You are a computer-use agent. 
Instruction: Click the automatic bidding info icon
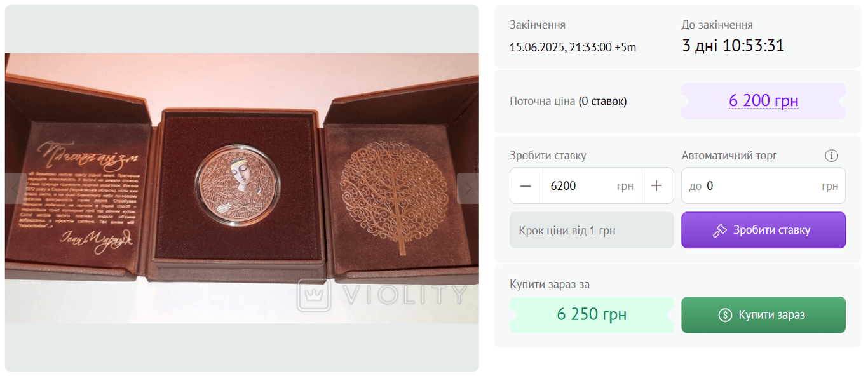pos(831,156)
